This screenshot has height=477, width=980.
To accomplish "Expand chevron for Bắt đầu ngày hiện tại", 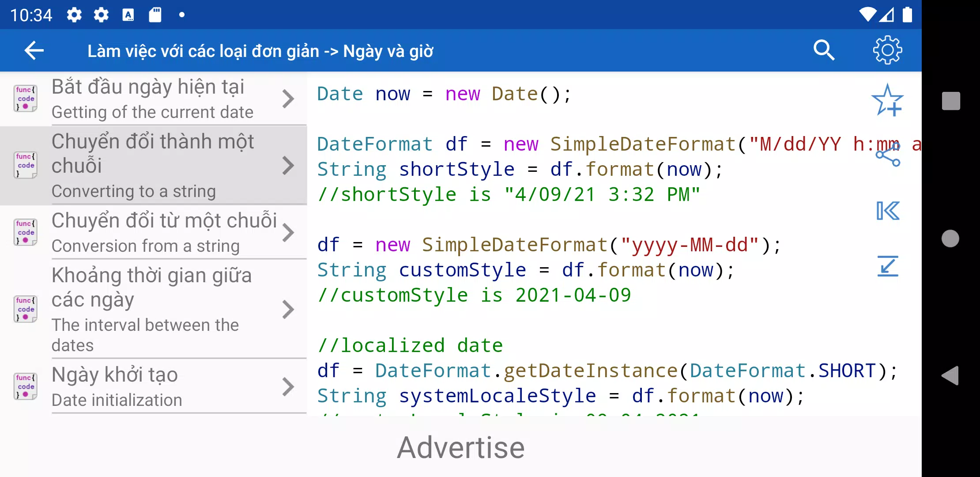I will point(288,99).
